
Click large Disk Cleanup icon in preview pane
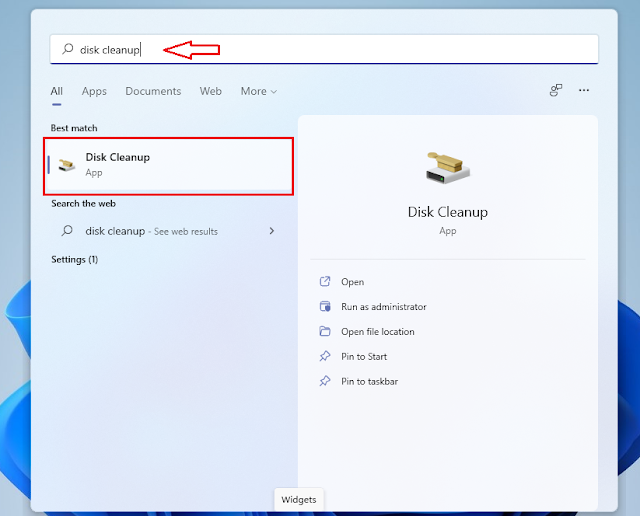point(448,168)
